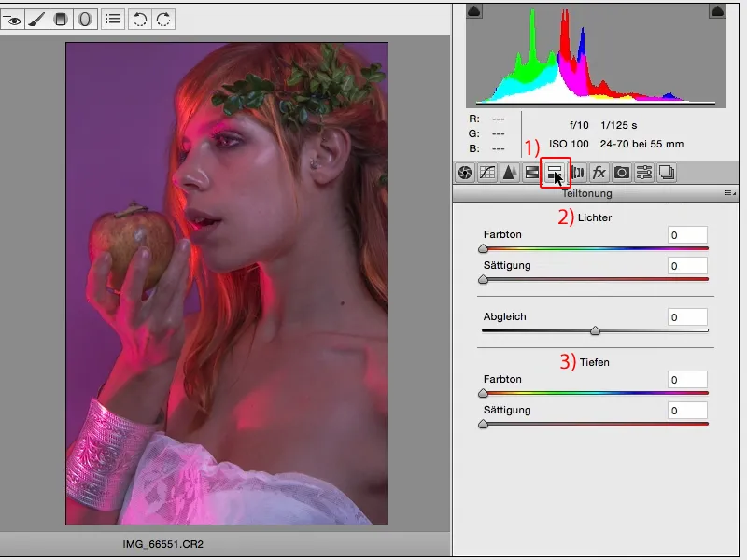Open Camera Raw preferences list icon

[113, 19]
